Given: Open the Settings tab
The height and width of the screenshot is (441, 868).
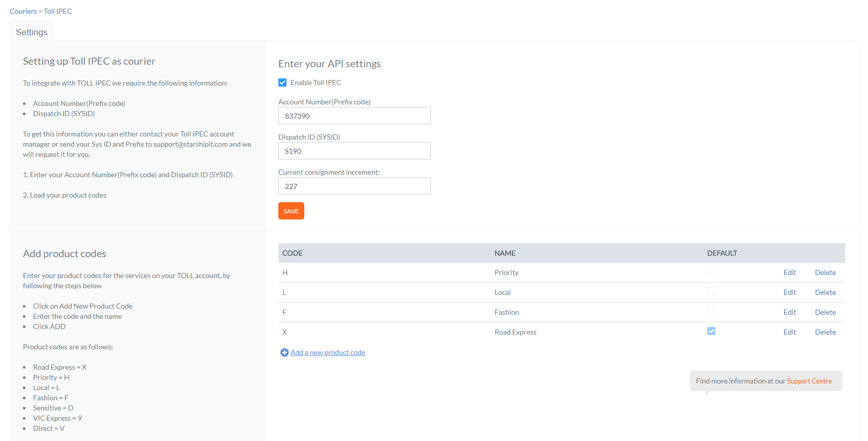Looking at the screenshot, I should pos(32,32).
